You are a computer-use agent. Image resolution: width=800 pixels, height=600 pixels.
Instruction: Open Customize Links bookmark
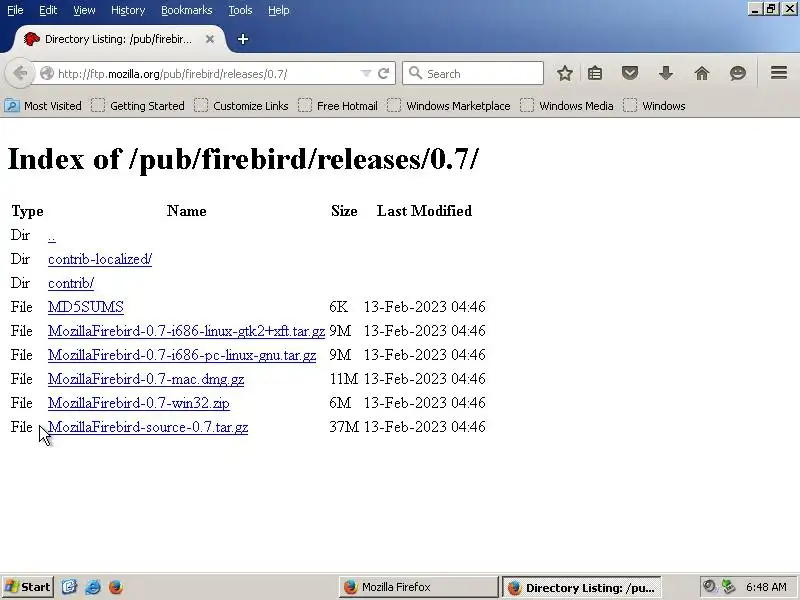241,106
